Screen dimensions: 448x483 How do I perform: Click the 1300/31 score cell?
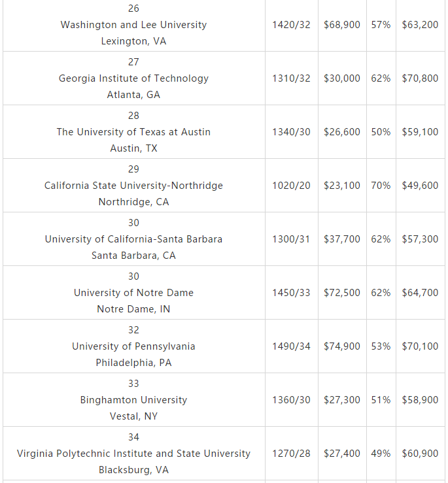pos(291,239)
